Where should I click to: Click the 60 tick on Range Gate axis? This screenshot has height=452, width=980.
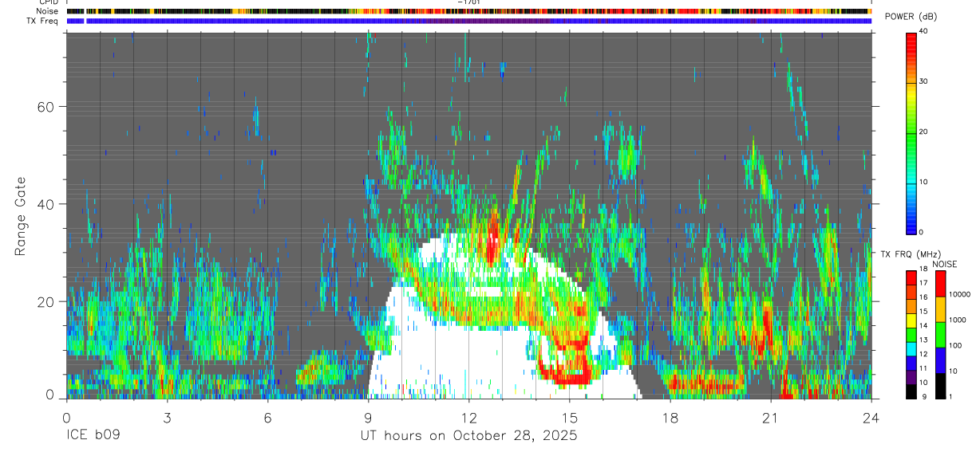point(44,106)
